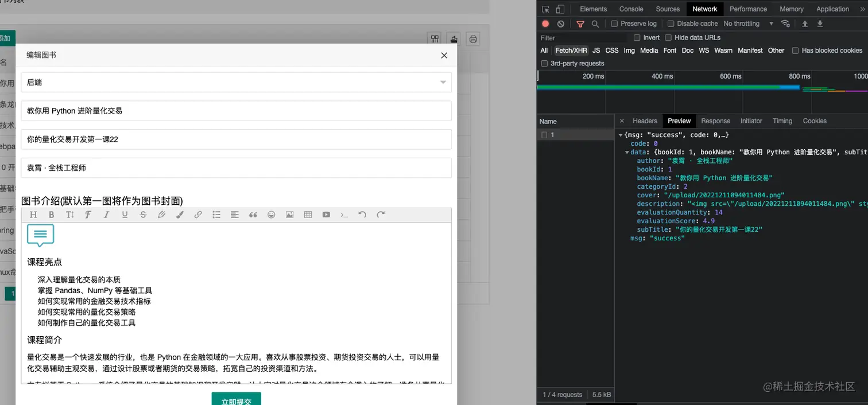Screen dimensions: 868x405
Task: Switch to Elements tab in DevTools
Action: (593, 9)
